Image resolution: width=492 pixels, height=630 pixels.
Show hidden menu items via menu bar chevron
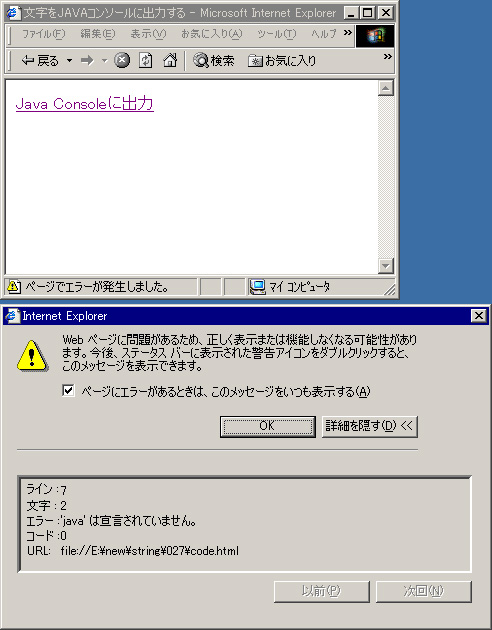(348, 33)
